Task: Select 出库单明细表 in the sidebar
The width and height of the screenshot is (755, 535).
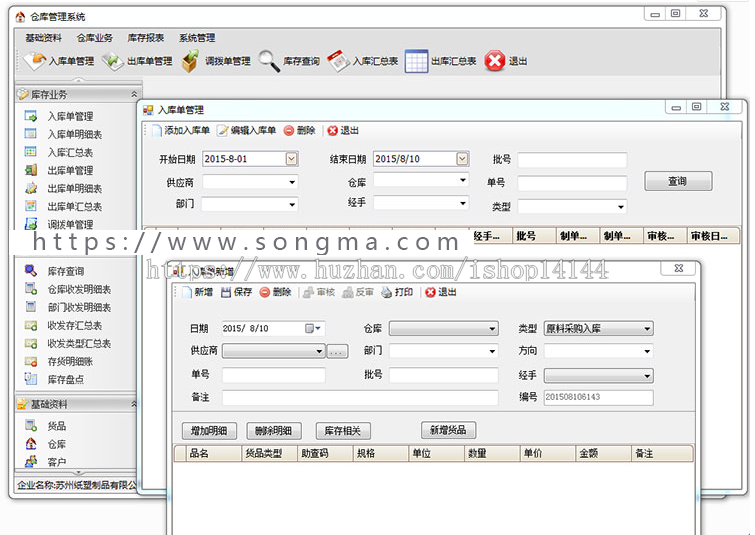Action: (x=75, y=188)
